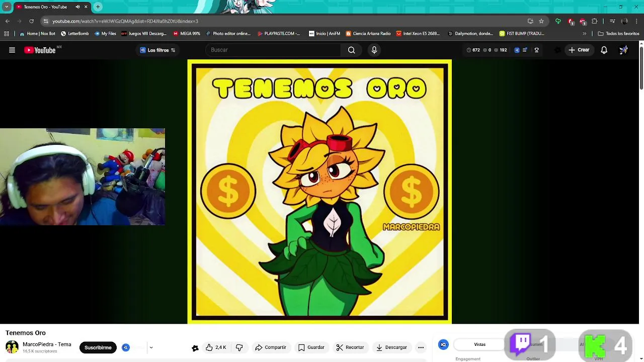Screen dimensions: 644x362
Task: Click the Buscar search input field
Action: (x=273, y=50)
